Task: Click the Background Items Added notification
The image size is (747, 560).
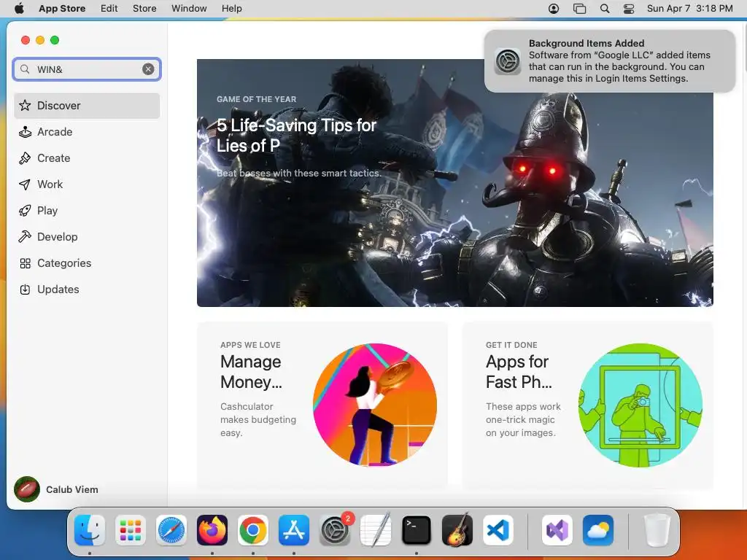Action: click(610, 61)
